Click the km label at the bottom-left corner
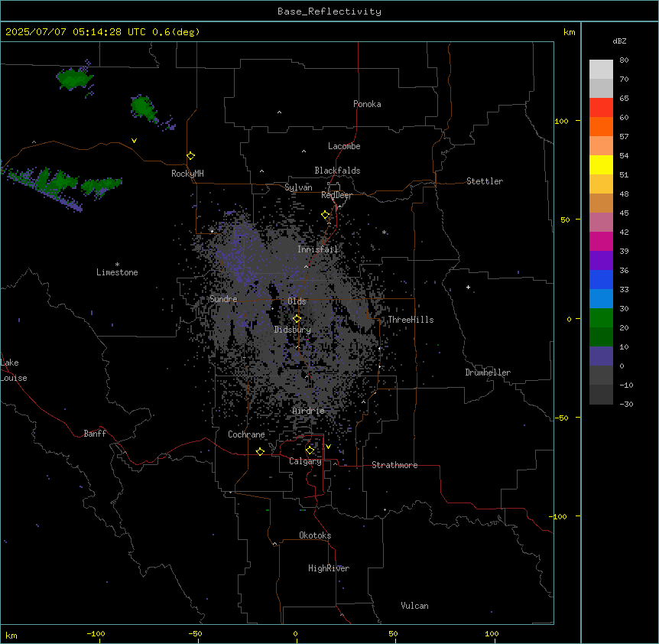 (x=11, y=635)
